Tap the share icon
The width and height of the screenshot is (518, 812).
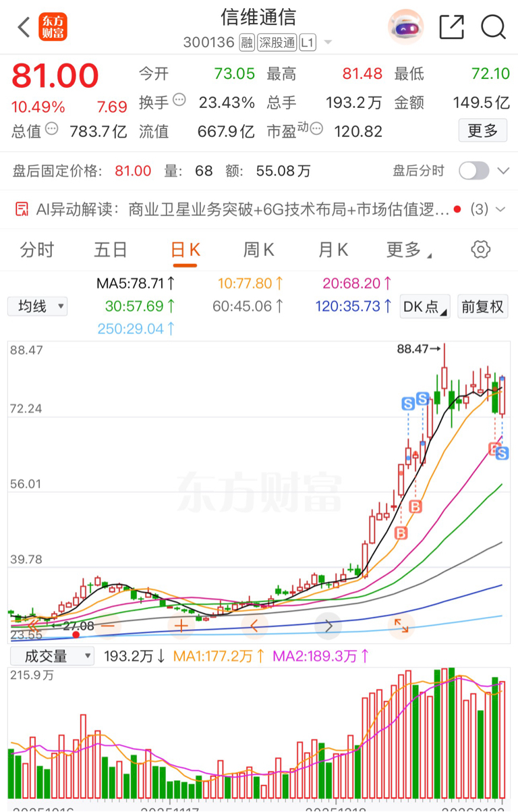[x=451, y=27]
